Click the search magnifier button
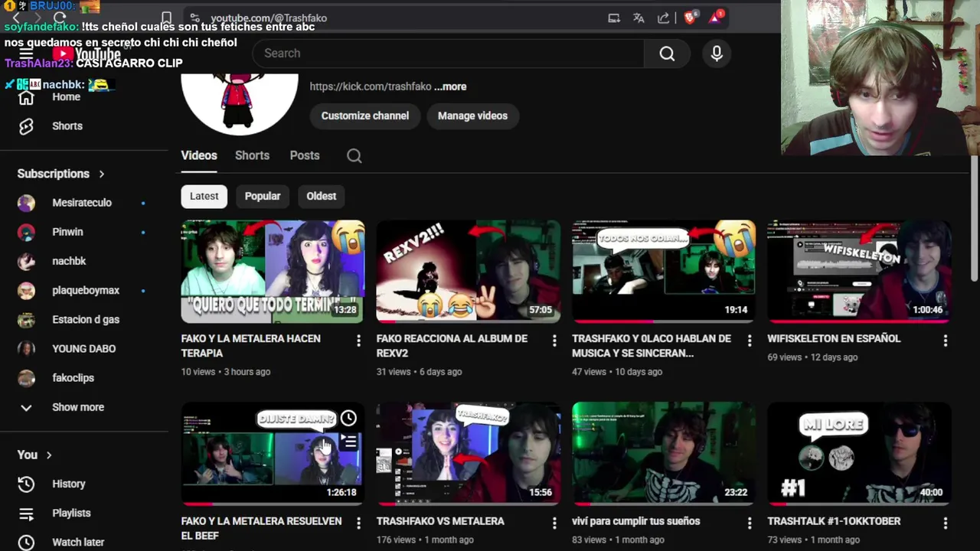The height and width of the screenshot is (551, 980). [667, 54]
